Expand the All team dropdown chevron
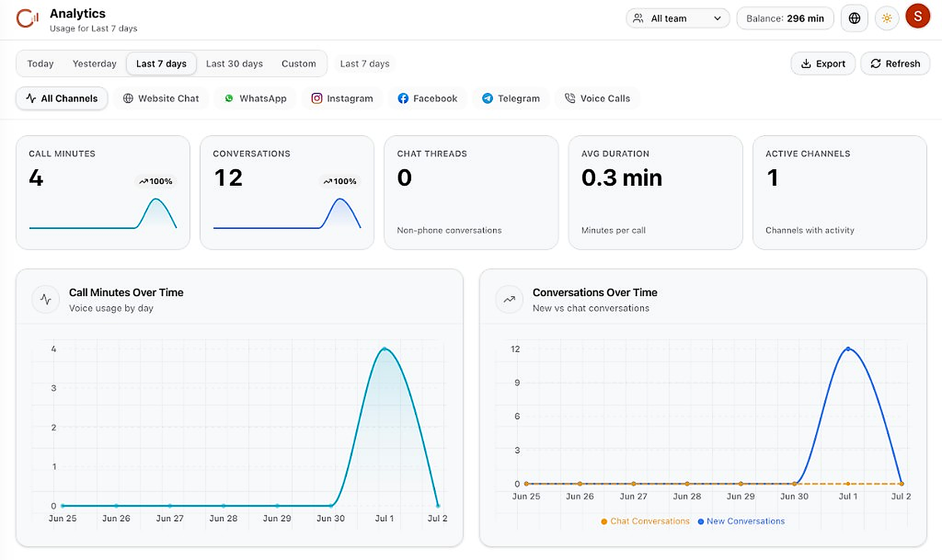This screenshot has height=560, width=942. tap(717, 18)
